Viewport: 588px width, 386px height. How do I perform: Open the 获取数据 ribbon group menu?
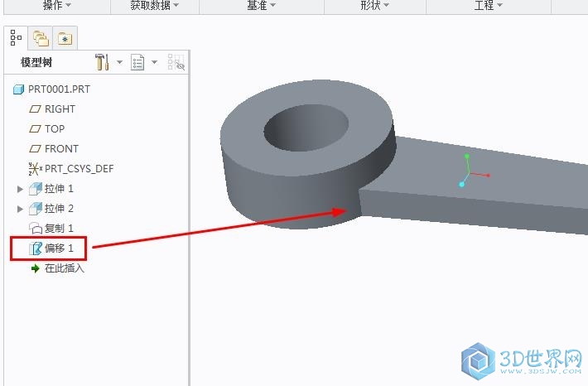(x=155, y=5)
